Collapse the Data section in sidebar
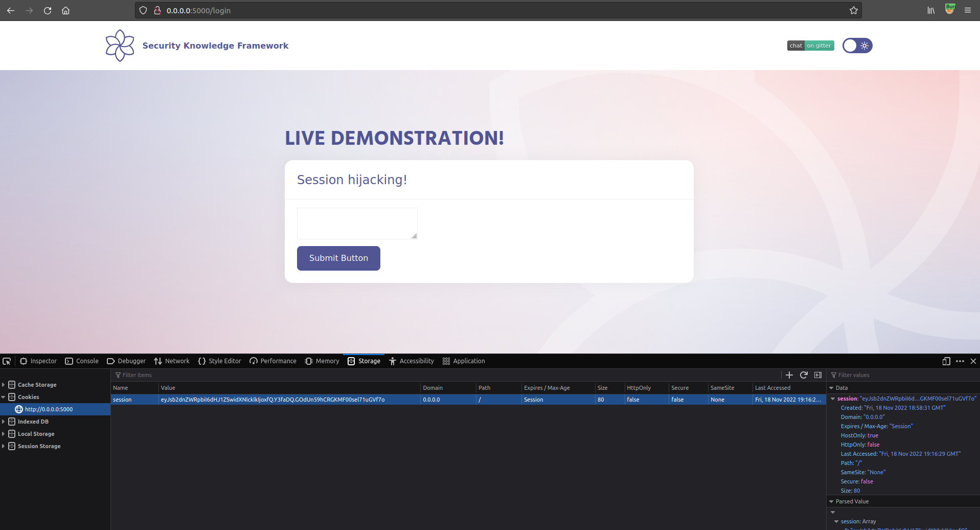The width and height of the screenshot is (980, 530). pos(831,388)
